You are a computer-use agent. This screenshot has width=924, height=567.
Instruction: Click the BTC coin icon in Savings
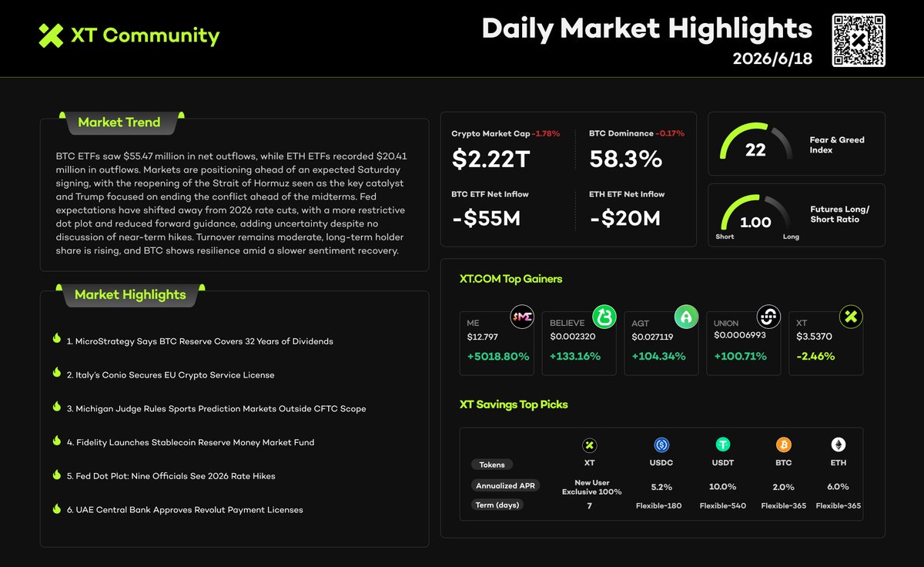pos(783,445)
